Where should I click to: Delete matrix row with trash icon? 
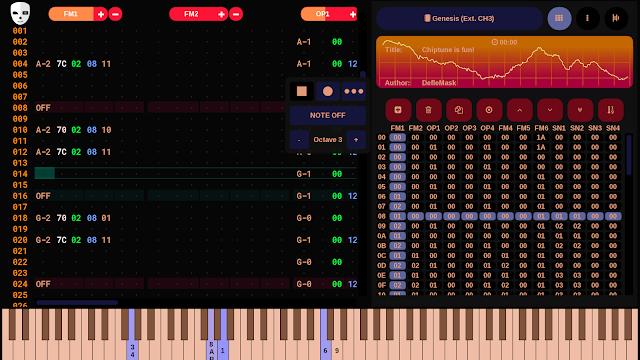point(428,110)
